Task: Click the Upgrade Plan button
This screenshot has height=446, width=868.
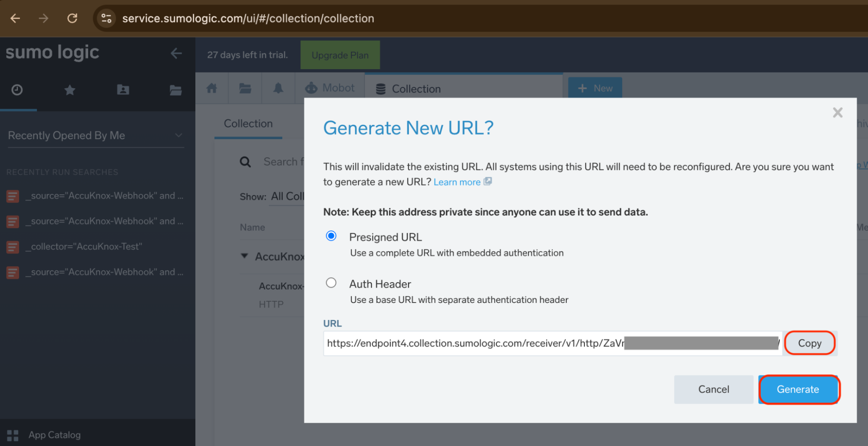Action: pyautogui.click(x=340, y=55)
